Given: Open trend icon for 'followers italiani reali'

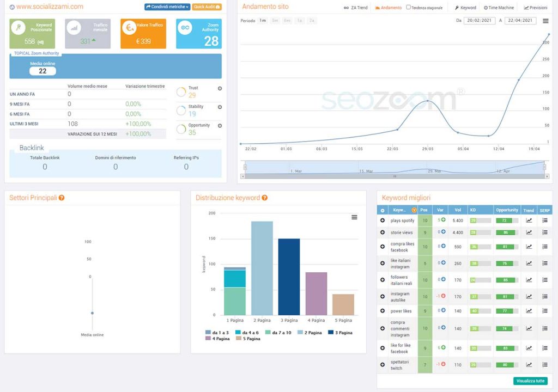Looking at the screenshot, I should click(x=529, y=280).
